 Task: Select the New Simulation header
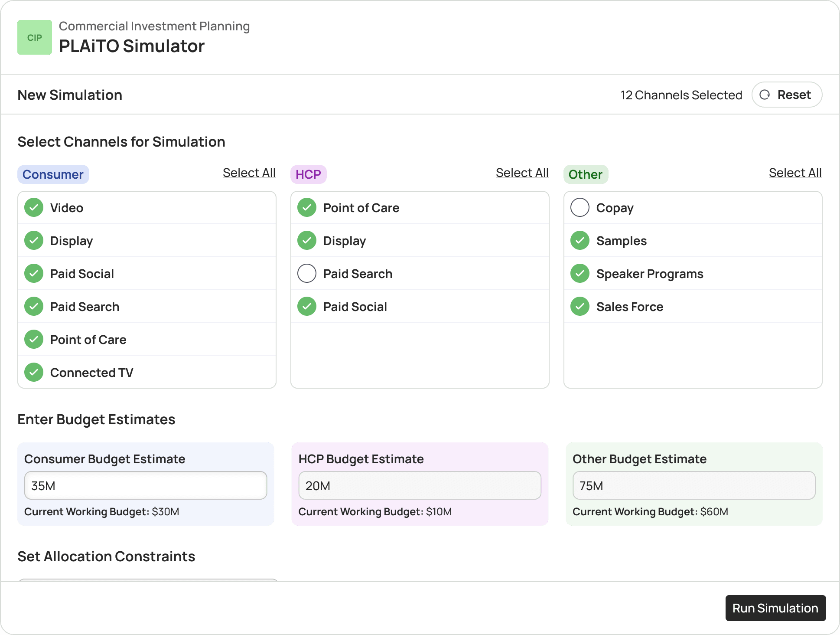tap(69, 95)
